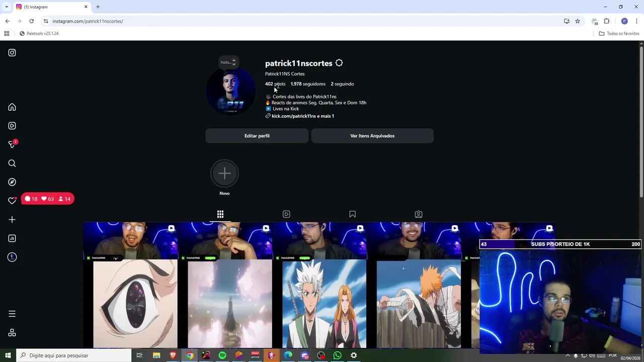Open the tab search dropdown arrow
The image size is (644, 362).
click(7, 7)
